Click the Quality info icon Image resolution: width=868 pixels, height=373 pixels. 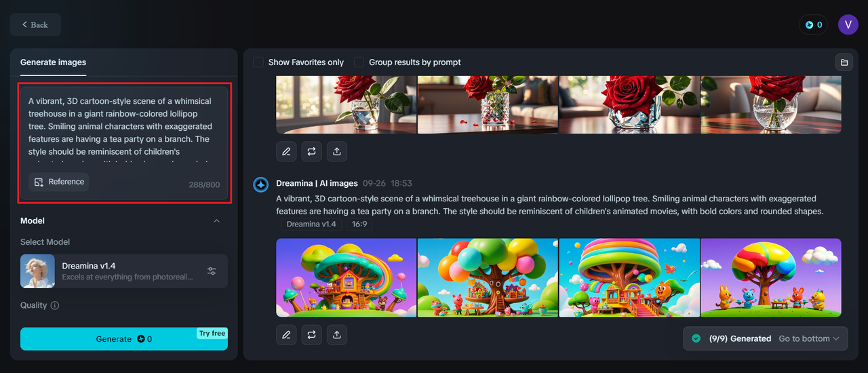point(55,306)
